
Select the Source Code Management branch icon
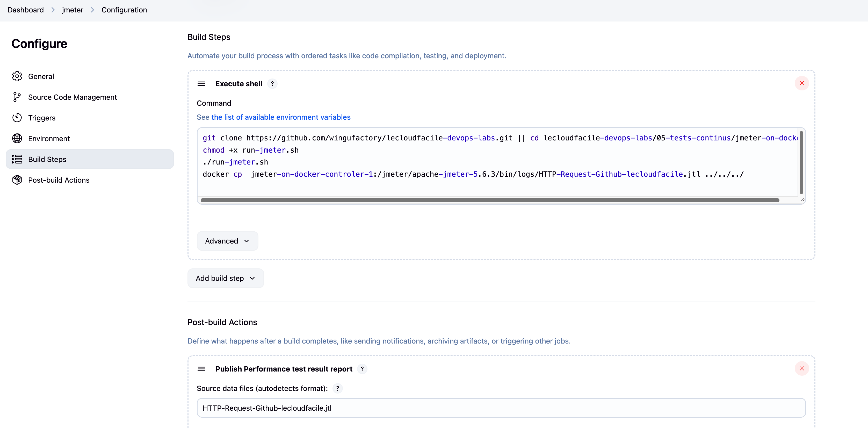17,97
